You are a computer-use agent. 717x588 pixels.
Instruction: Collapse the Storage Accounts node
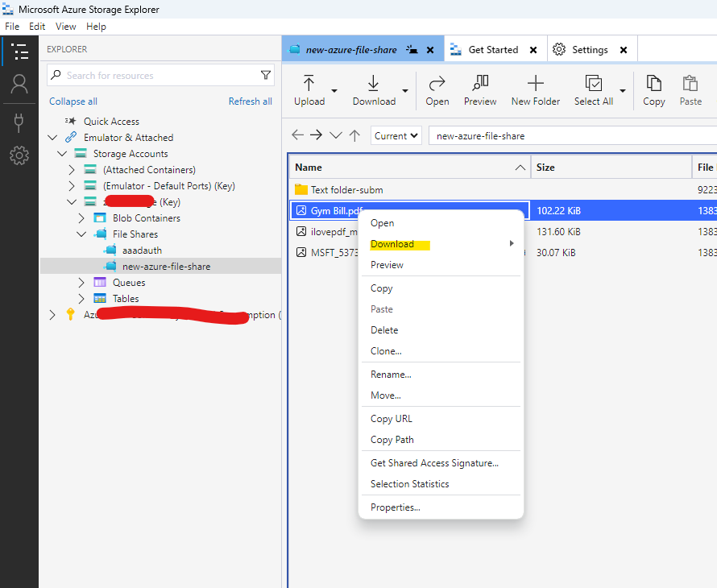tap(62, 154)
